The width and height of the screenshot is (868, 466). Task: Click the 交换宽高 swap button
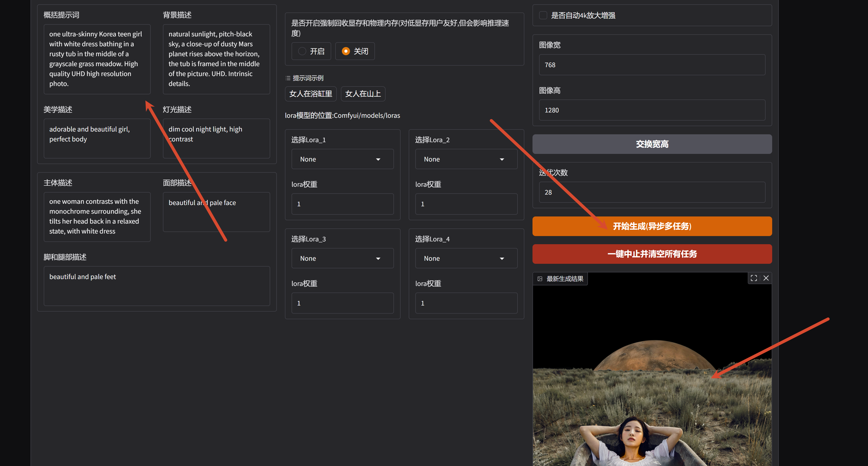click(x=652, y=144)
